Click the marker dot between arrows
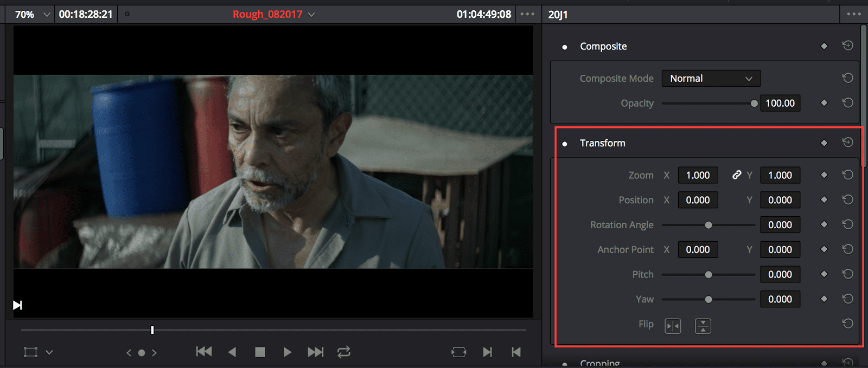The width and height of the screenshot is (868, 368). [x=142, y=353]
